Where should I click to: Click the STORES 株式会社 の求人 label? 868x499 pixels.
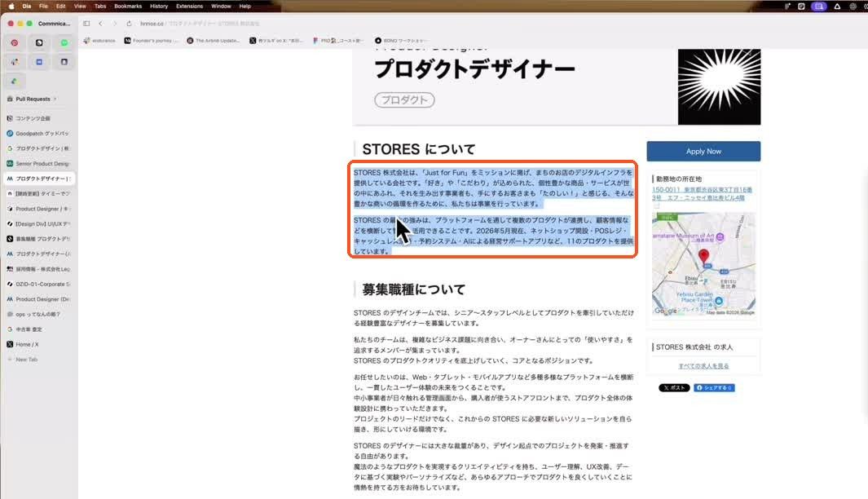coord(694,347)
